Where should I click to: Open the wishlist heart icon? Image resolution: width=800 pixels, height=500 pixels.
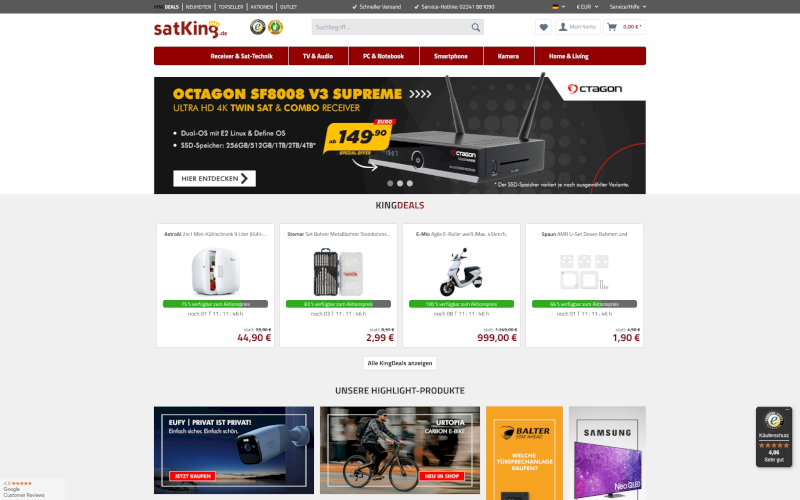[543, 27]
